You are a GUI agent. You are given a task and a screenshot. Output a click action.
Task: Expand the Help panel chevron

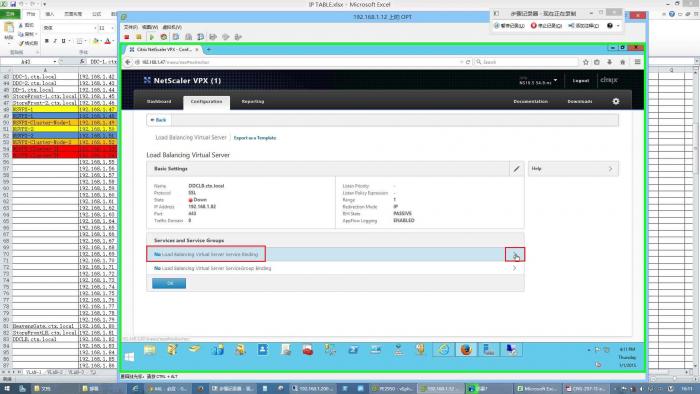click(610, 169)
